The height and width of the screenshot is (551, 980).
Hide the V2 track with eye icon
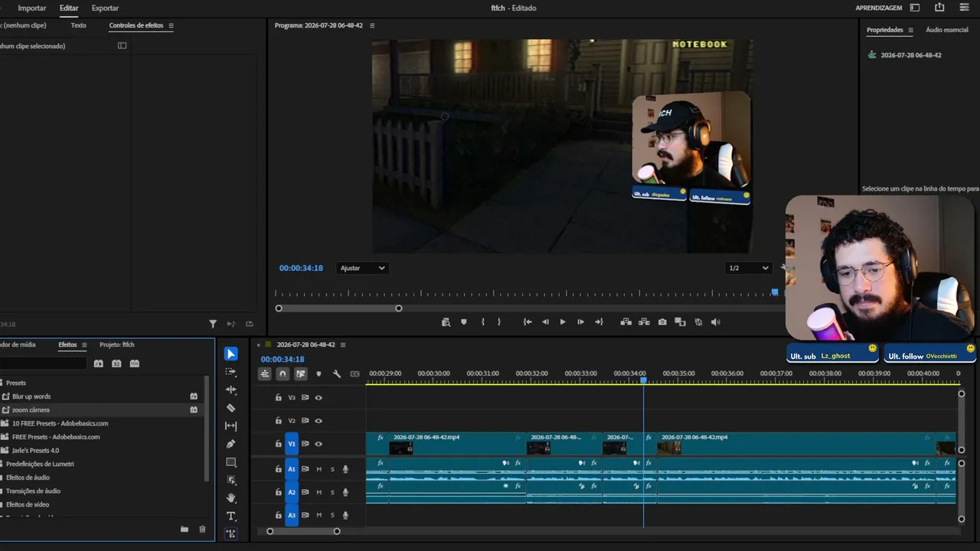(318, 421)
